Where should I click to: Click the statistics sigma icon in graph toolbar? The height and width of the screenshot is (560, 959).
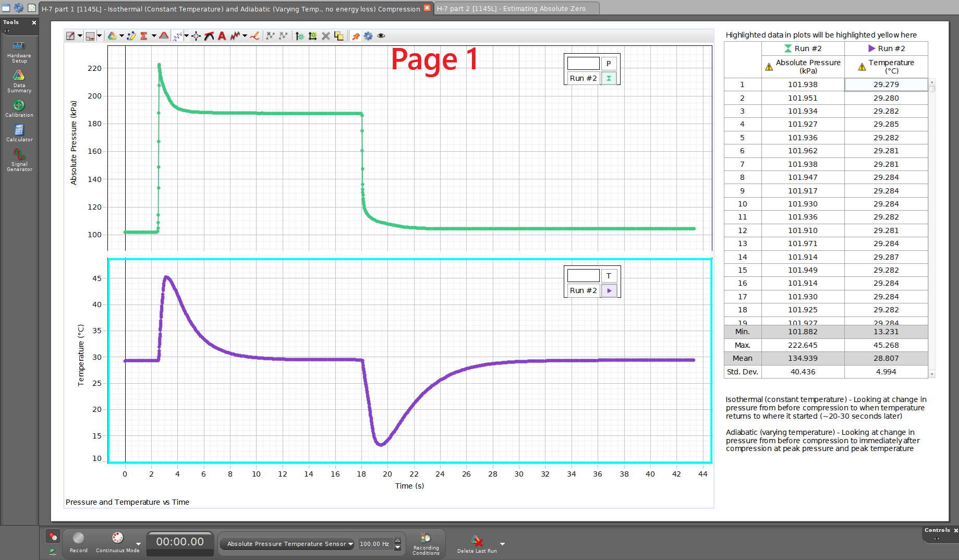click(x=144, y=36)
